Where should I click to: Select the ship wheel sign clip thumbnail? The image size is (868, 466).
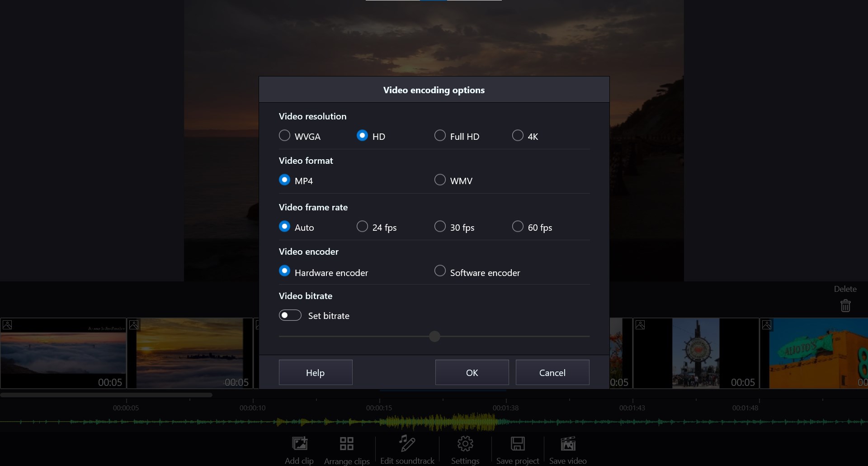[x=696, y=353]
